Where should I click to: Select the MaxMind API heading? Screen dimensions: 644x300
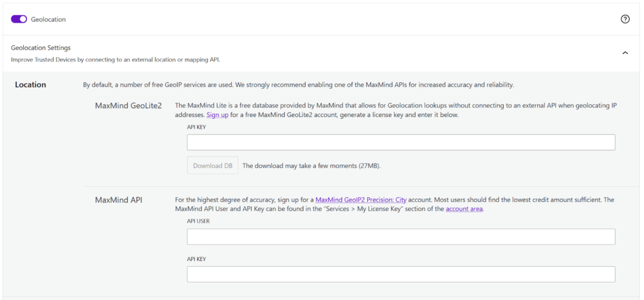tap(118, 200)
